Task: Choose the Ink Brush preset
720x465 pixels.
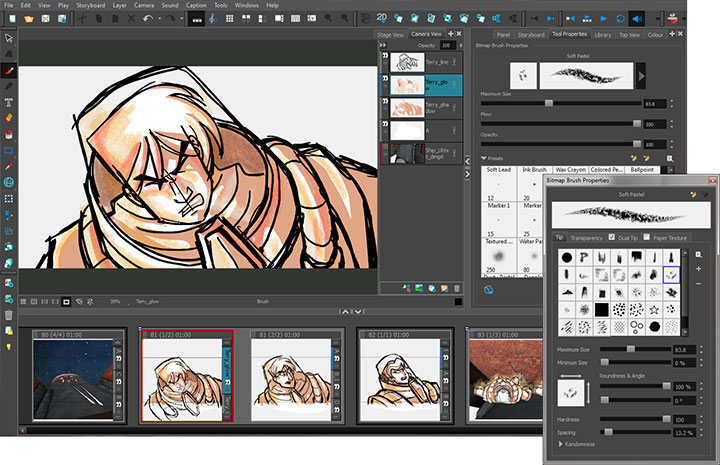Action: pos(533,170)
